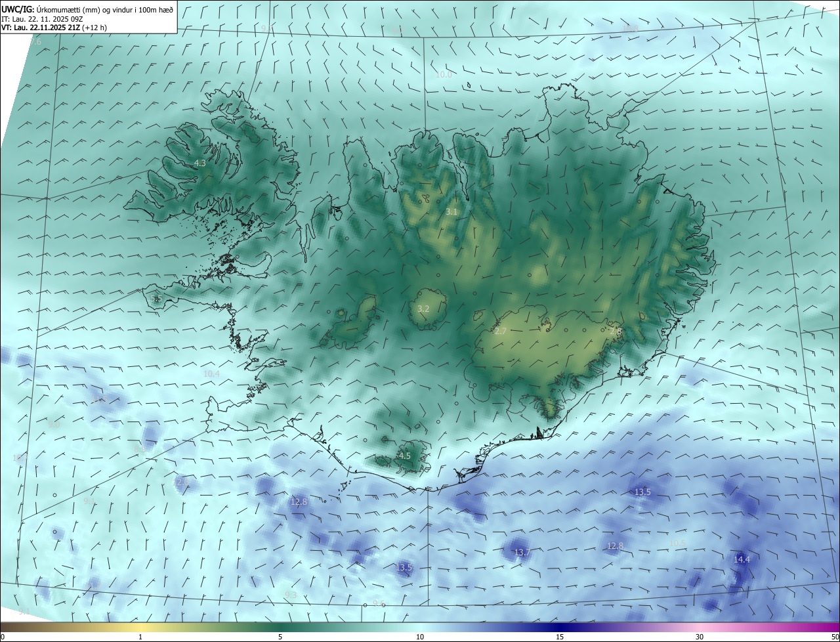Viewport: 840px width, 642px height.
Task: Click the 13.7 value south of Iceland
Action: (522, 553)
